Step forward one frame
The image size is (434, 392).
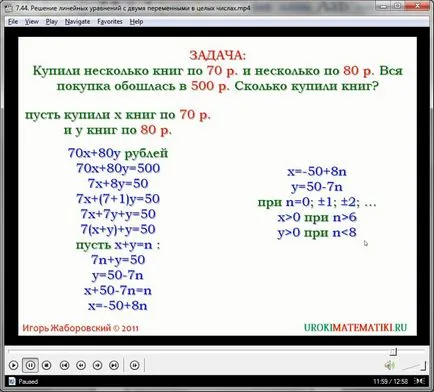pyautogui.click(x=134, y=365)
